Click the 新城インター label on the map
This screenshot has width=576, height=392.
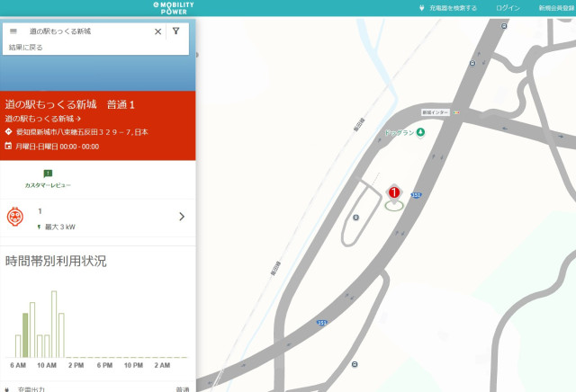point(436,112)
